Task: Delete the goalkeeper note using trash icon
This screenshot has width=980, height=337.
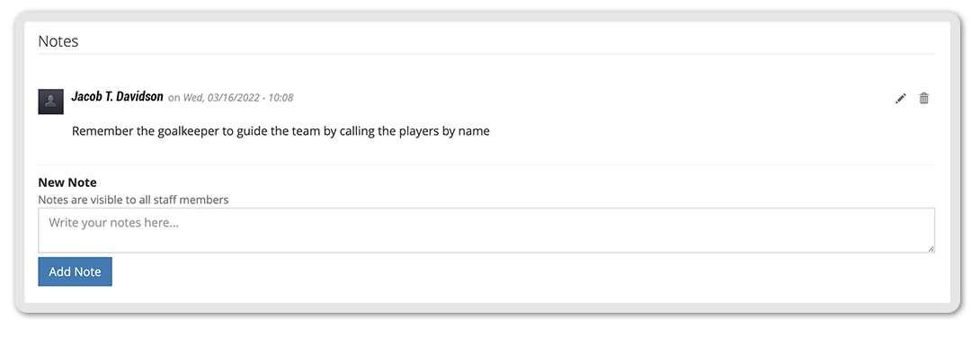Action: [x=923, y=98]
